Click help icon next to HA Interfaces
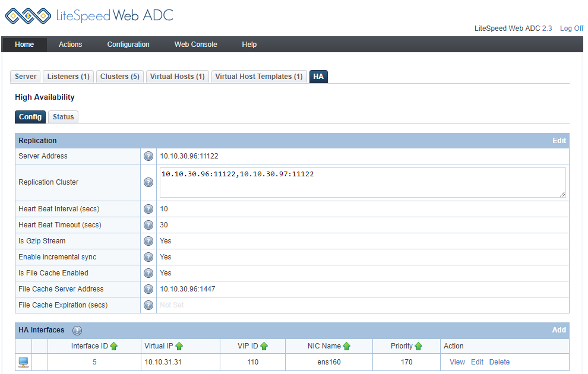The width and height of the screenshot is (588, 374). pyautogui.click(x=77, y=331)
